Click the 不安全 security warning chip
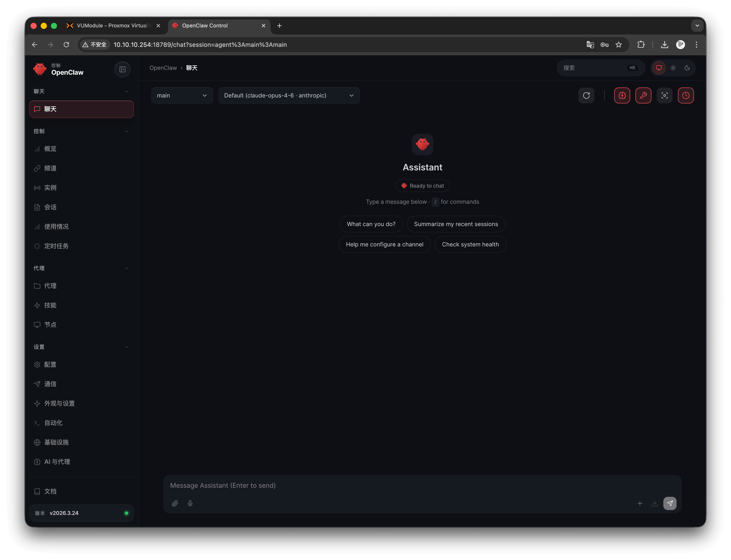Image resolution: width=731 pixels, height=560 pixels. (x=95, y=45)
